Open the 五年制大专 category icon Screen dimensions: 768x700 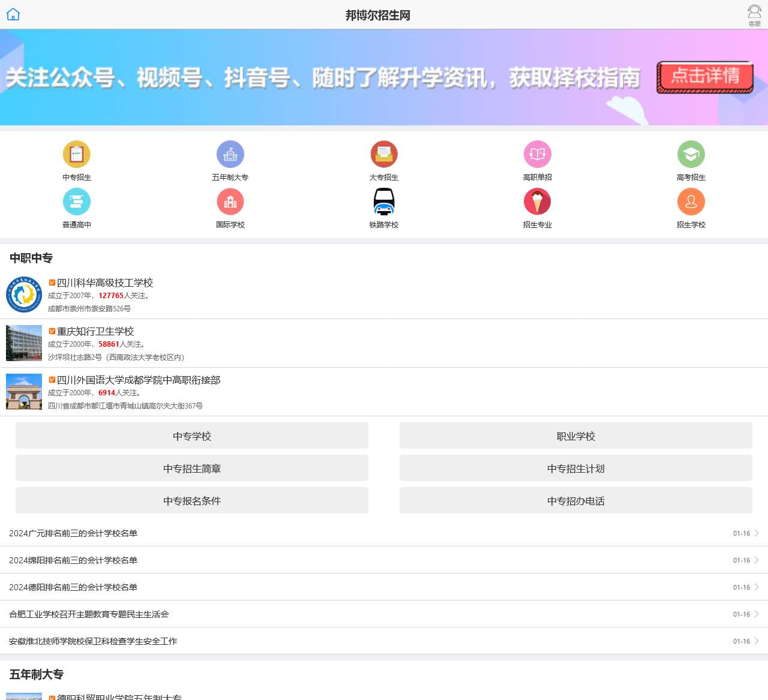coord(230,155)
